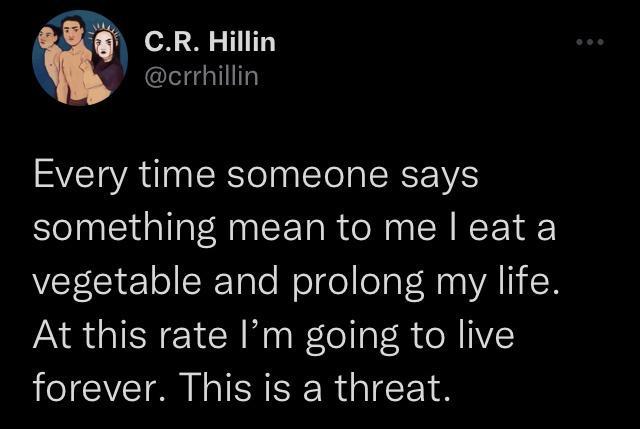Image resolution: width=640 pixels, height=429 pixels.
Task: Open C.R. Hillin display name link
Action: click(x=210, y=42)
